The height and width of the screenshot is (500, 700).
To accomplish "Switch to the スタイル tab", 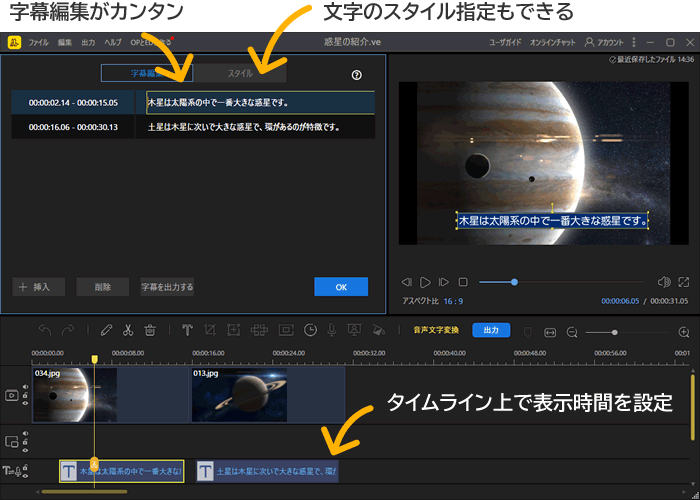I will tap(240, 74).
